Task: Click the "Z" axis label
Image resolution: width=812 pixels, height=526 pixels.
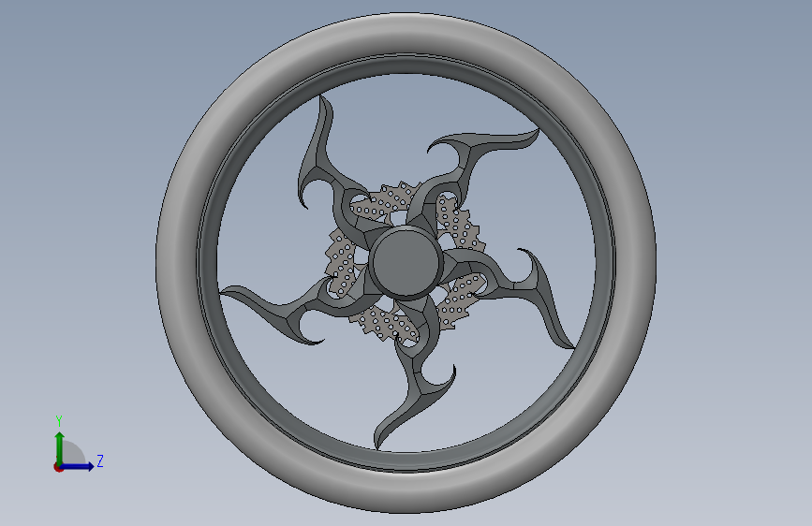Action: pyautogui.click(x=100, y=460)
